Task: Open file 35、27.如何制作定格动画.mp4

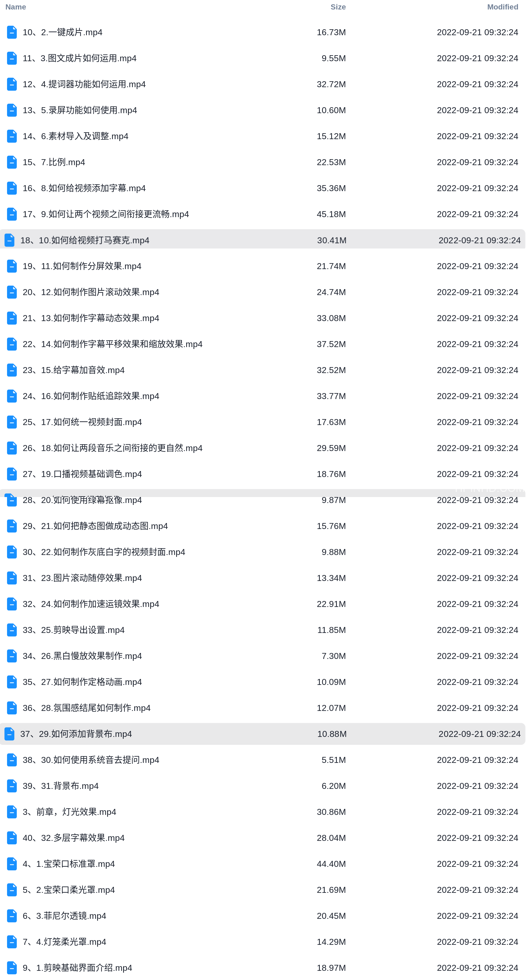Action: click(x=82, y=682)
